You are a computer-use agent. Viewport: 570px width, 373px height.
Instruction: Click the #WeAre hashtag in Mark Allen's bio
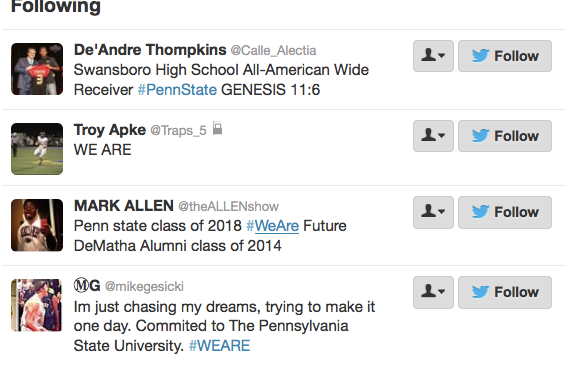pyautogui.click(x=273, y=226)
